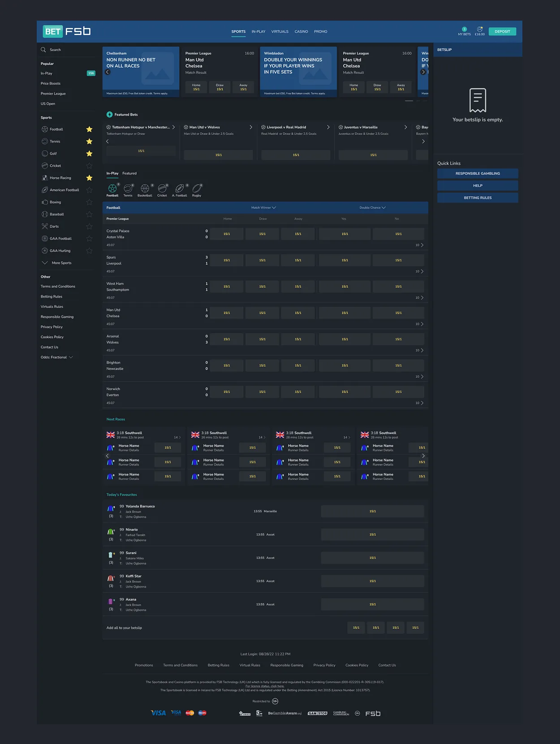
Task: Switch to SPORTS top navigation tab
Action: (238, 31)
